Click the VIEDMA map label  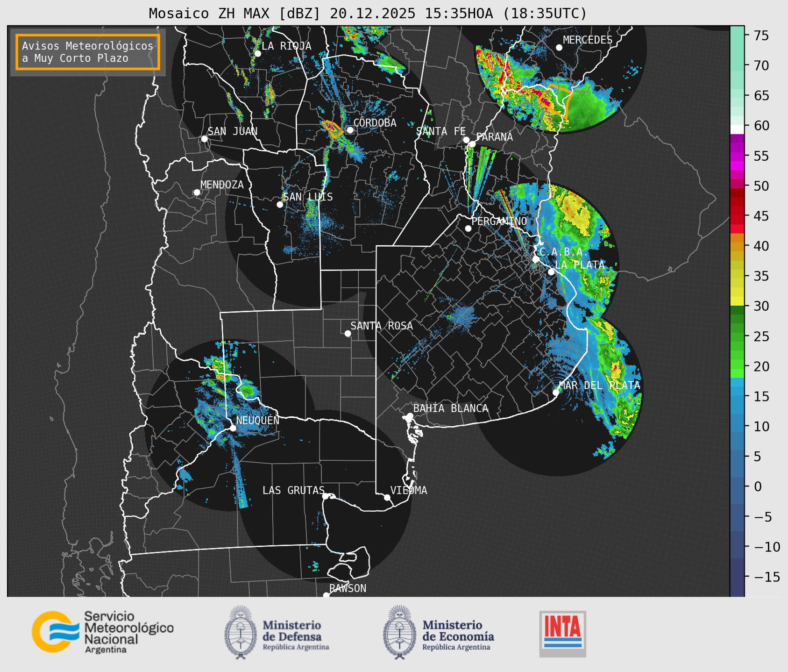(409, 491)
